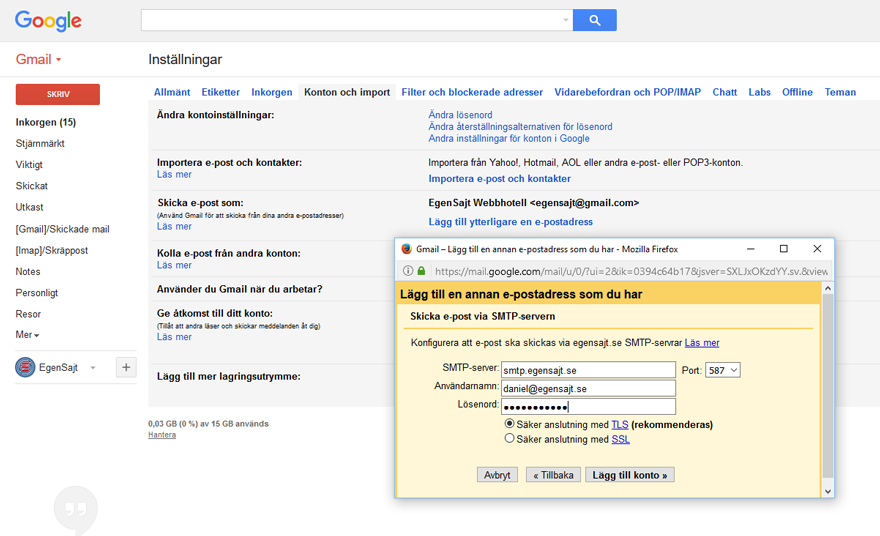Switch to the Teman tab
The width and height of the screenshot is (880, 536).
pos(840,92)
